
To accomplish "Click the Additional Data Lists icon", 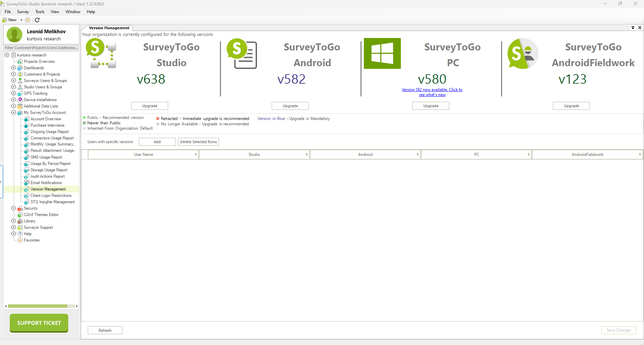I will click(x=20, y=106).
